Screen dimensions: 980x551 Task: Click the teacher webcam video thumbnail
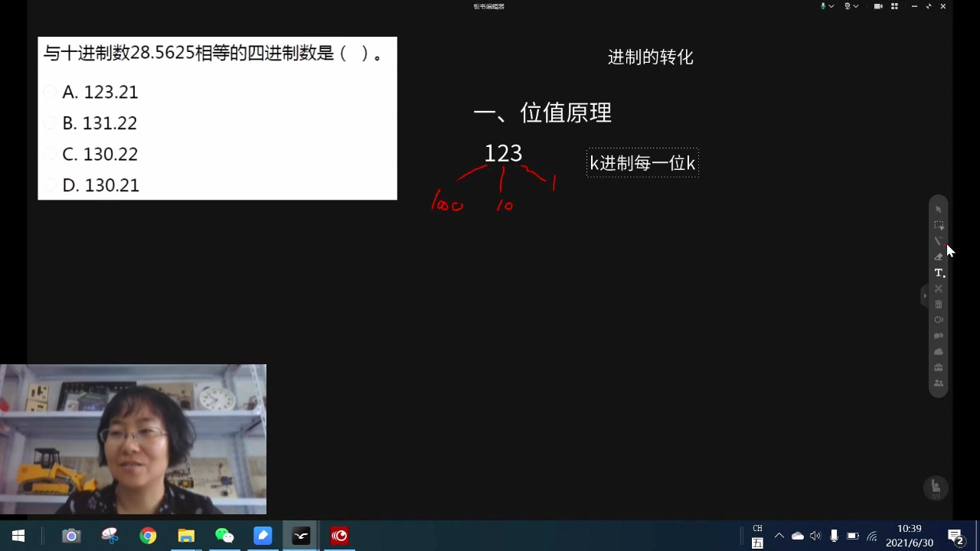coord(133,439)
